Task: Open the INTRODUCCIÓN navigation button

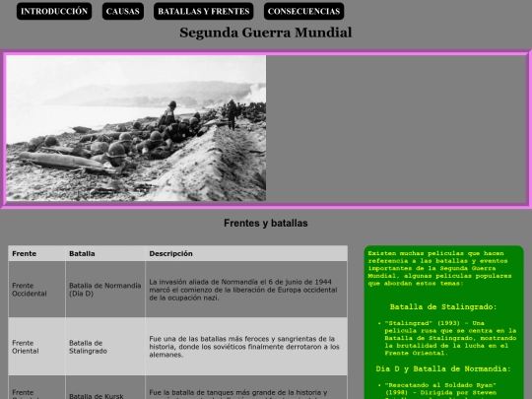Action: [x=54, y=11]
